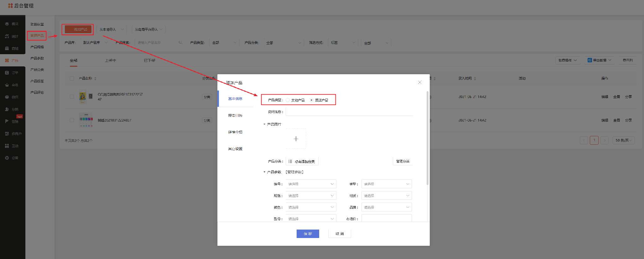Open the 批量操作 dropdown
The height and width of the screenshot is (259, 644).
[567, 60]
